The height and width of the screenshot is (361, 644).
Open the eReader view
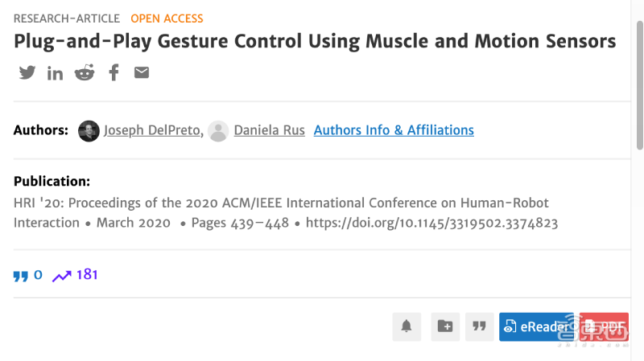point(535,326)
